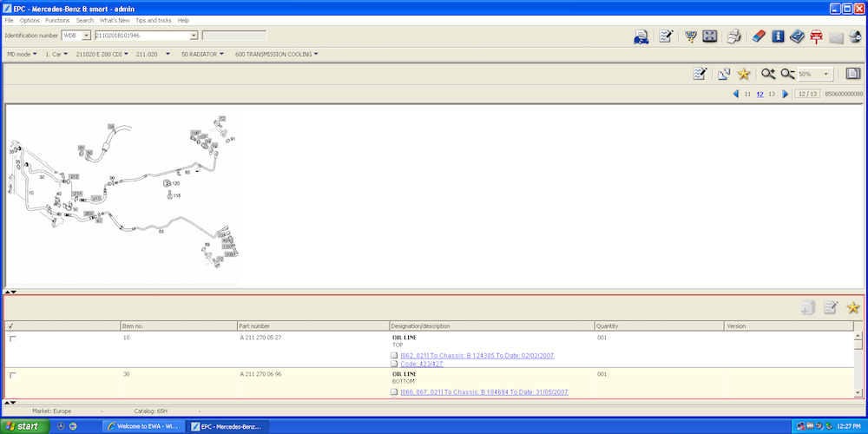Click the parts list favorites star
Screen dimensions: 868x434
coord(853,308)
